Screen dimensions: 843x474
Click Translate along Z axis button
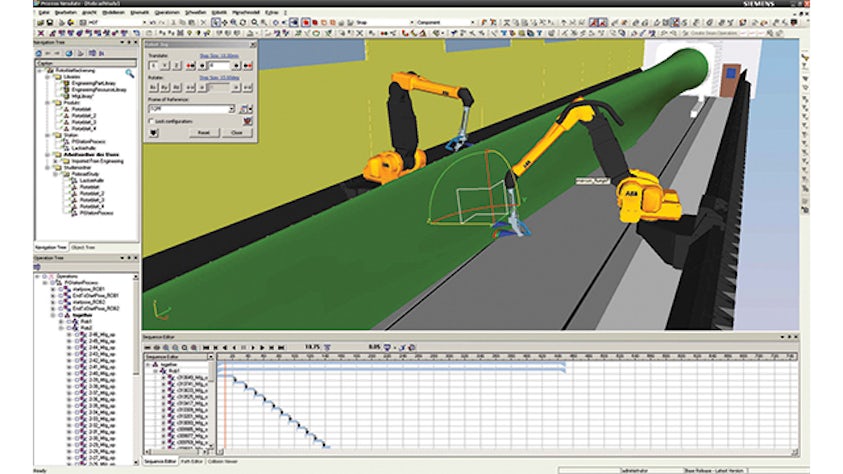(176, 66)
